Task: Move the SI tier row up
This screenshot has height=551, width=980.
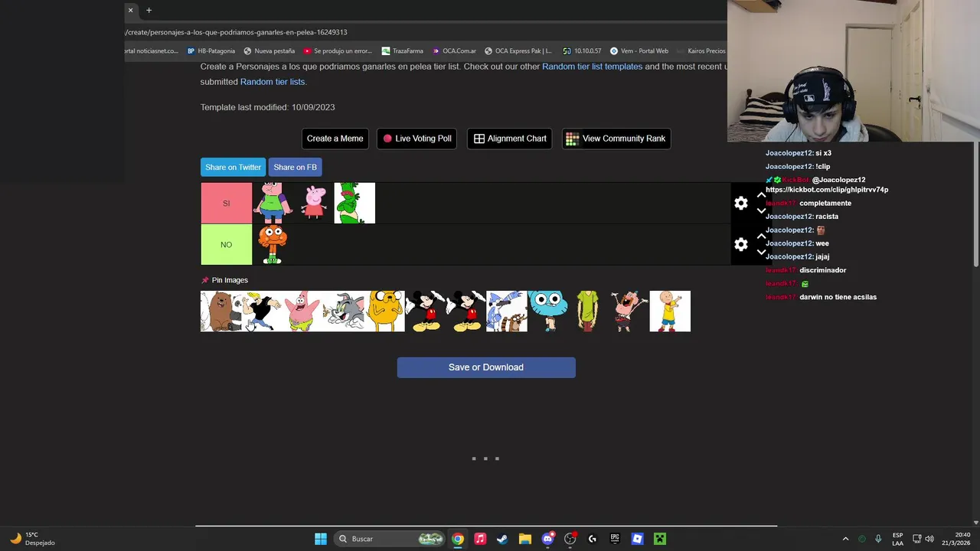Action: click(761, 196)
